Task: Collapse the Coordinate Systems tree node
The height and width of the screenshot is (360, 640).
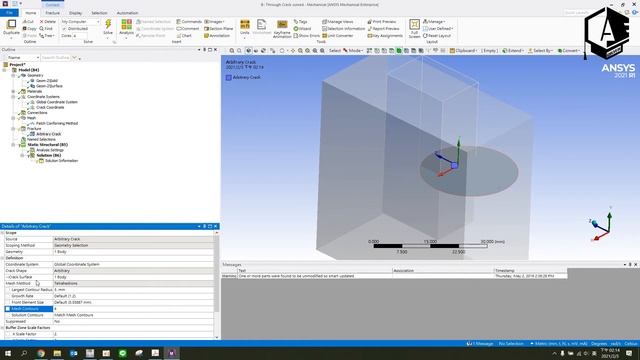Action: coord(13,97)
